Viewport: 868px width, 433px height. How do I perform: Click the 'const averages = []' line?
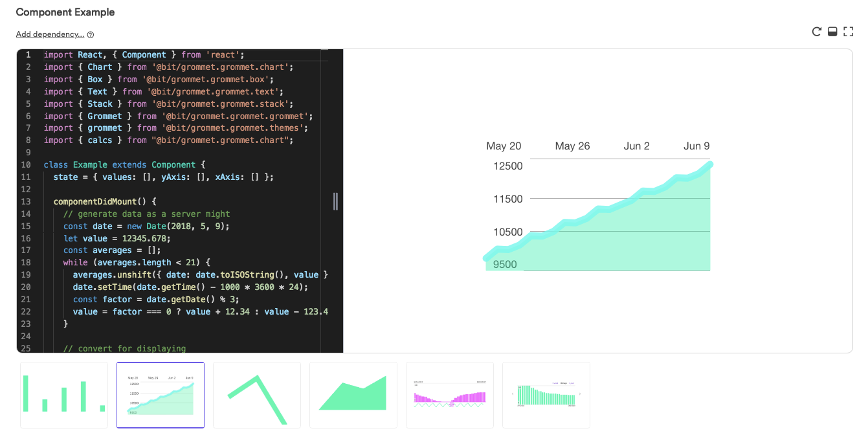112,250
